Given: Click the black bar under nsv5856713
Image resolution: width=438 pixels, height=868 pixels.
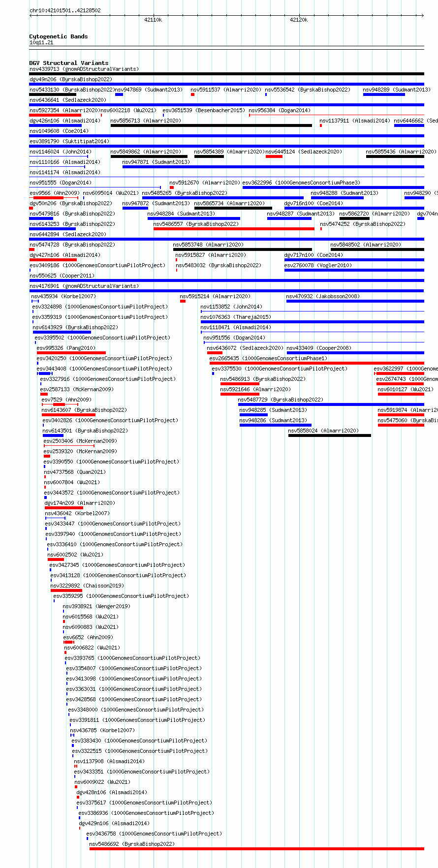Looking at the screenshot, I should [211, 125].
